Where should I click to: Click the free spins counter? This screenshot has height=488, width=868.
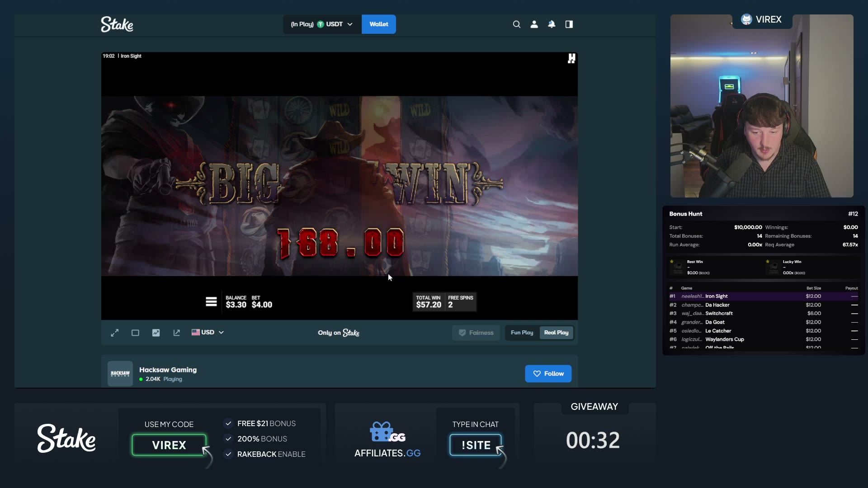tap(460, 302)
